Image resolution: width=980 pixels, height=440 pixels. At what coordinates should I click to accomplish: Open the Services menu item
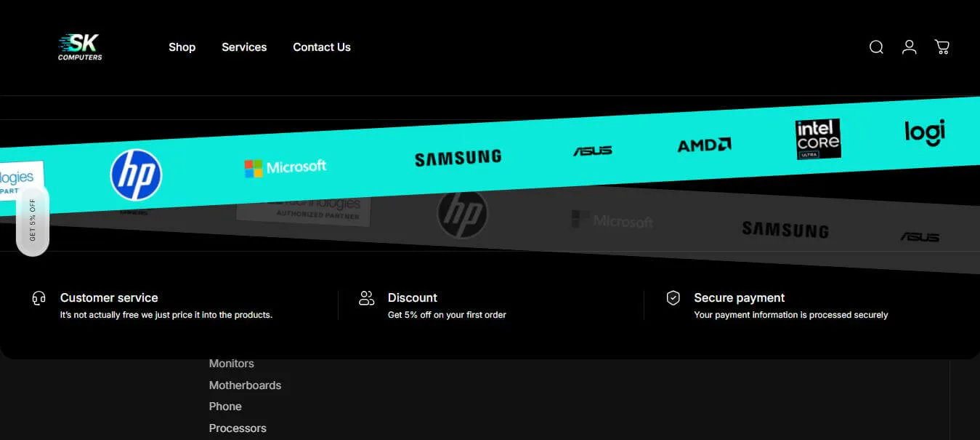tap(244, 47)
